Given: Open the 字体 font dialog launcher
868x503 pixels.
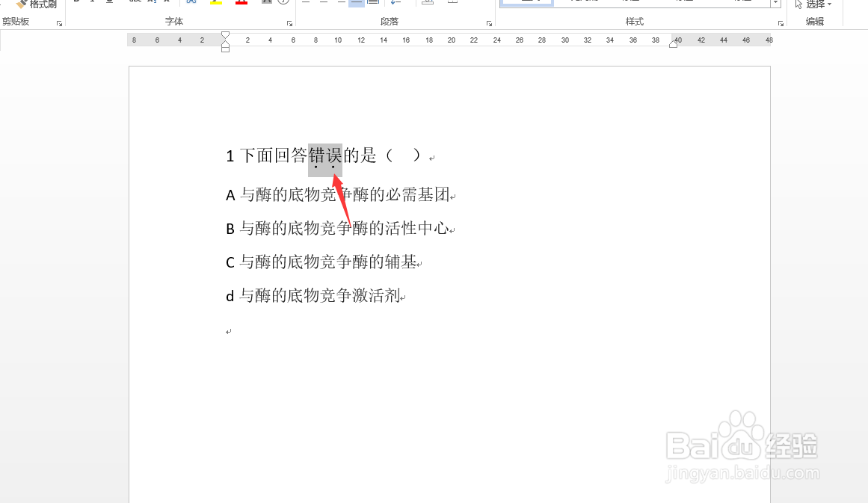Looking at the screenshot, I should [x=289, y=24].
